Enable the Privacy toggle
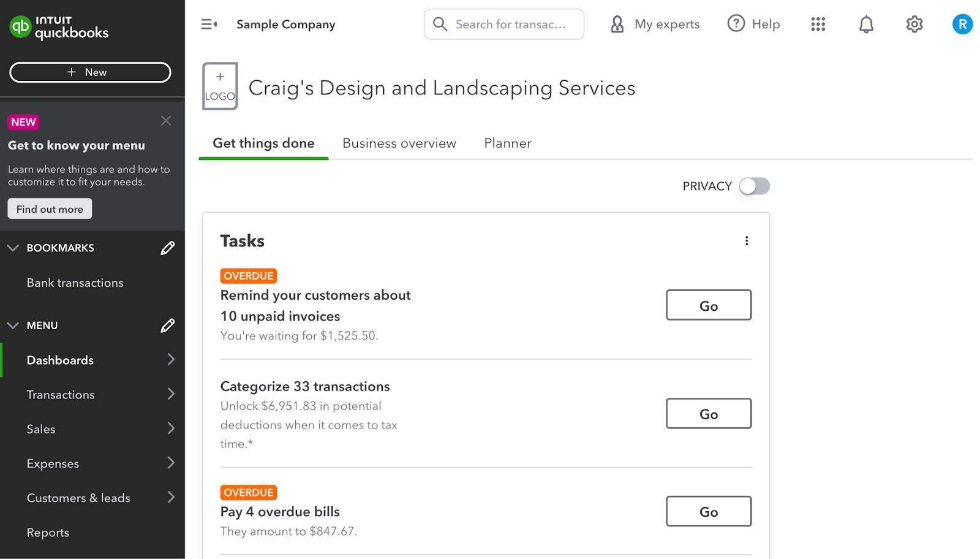Screen dimensions: 980x559 (754, 186)
